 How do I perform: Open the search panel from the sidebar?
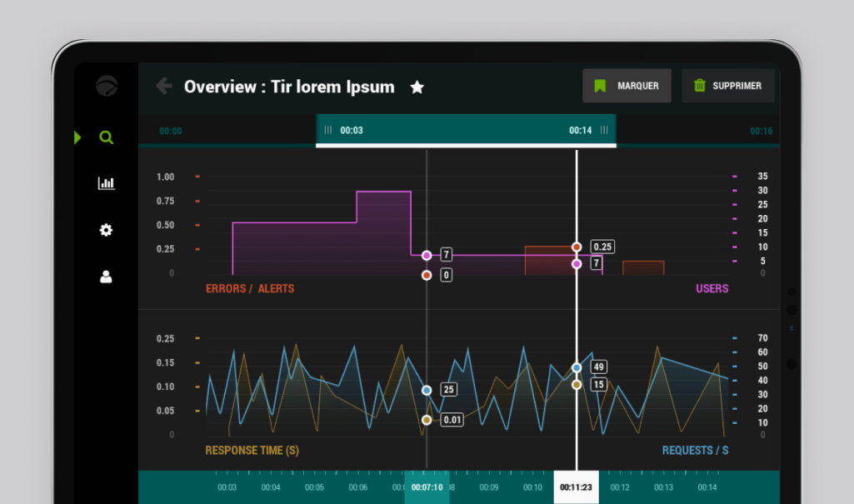tap(106, 137)
